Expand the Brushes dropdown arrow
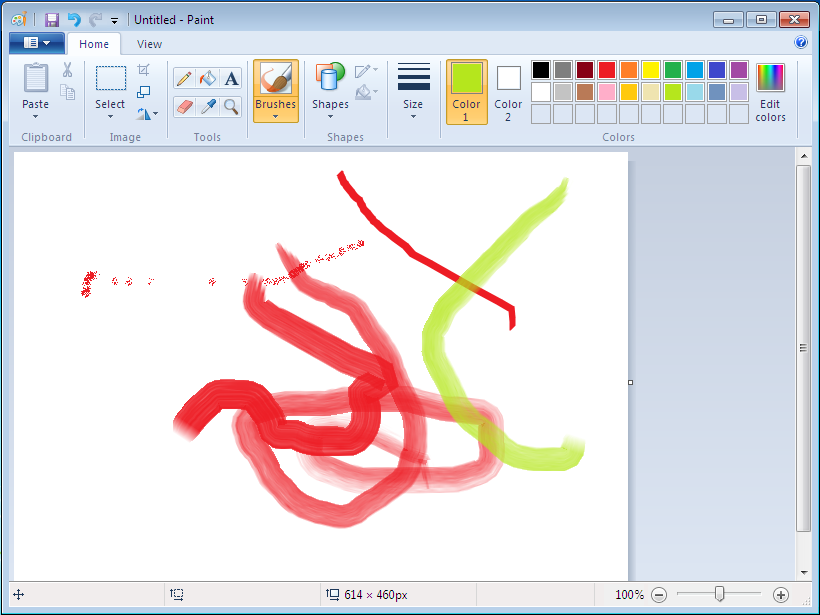 tap(275, 116)
